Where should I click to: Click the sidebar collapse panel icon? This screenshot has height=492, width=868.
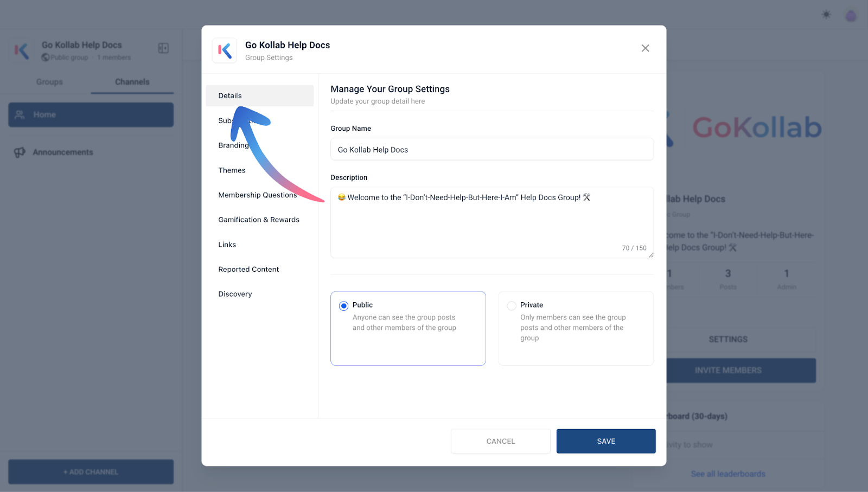(163, 48)
